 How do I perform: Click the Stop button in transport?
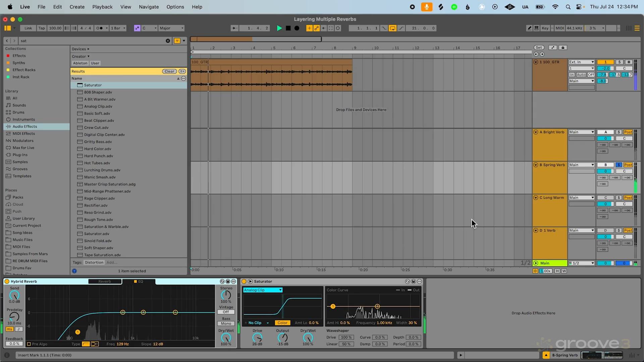[288, 28]
